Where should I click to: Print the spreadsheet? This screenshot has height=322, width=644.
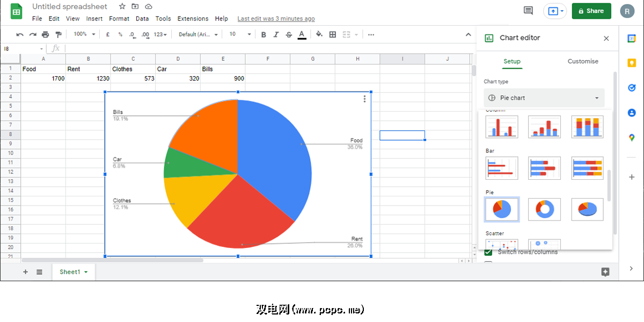(46, 34)
